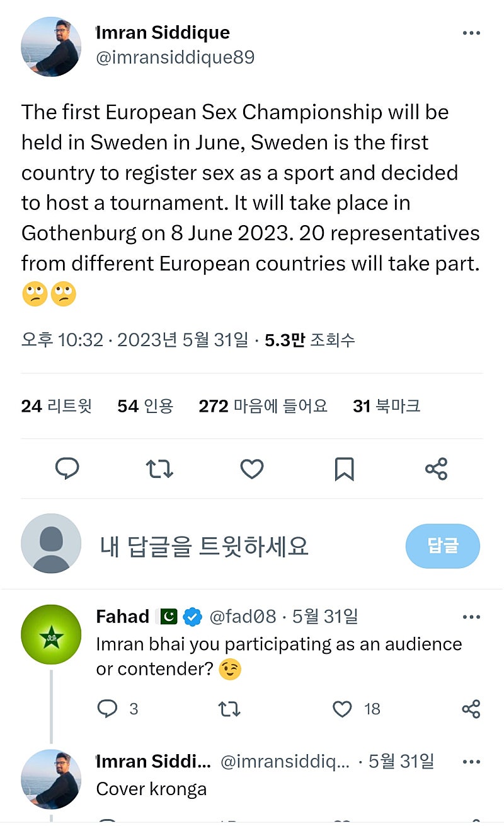Share Fahad's reply
This screenshot has height=826, width=504.
(x=471, y=709)
